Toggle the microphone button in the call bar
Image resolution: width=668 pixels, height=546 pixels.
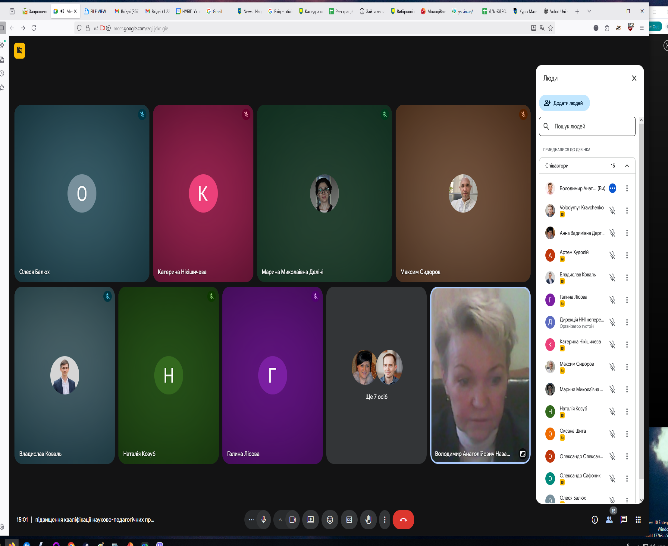264,520
